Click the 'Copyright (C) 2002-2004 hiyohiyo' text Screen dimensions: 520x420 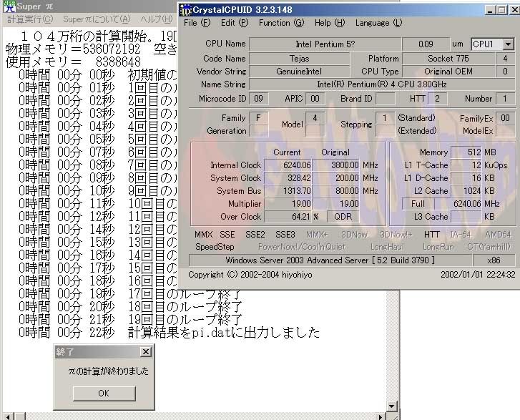pyautogui.click(x=250, y=275)
